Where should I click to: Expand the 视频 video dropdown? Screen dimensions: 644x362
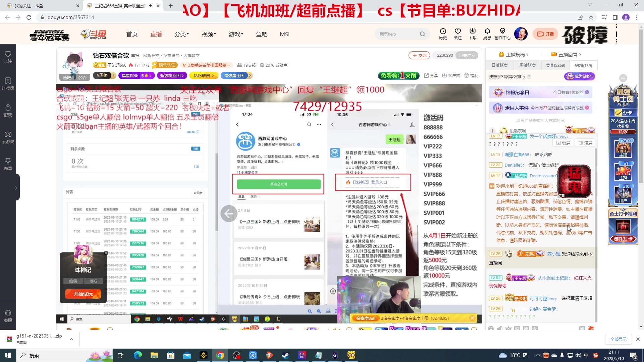click(209, 34)
